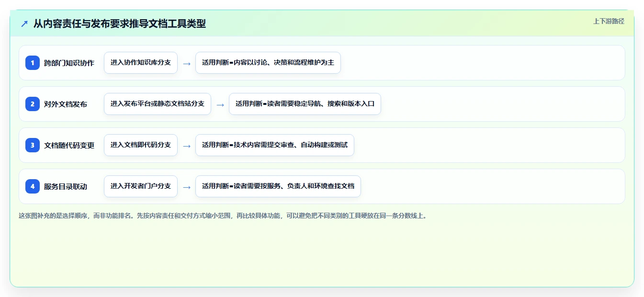Click 适用判断=技术内容需提交审查、自动构建或测试 box
Image resolution: width=644 pixels, height=297 pixels.
click(x=275, y=145)
